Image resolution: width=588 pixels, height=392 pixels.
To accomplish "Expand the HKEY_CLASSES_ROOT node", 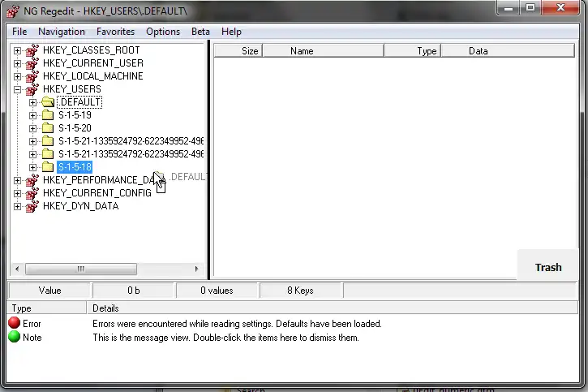I will pos(17,50).
